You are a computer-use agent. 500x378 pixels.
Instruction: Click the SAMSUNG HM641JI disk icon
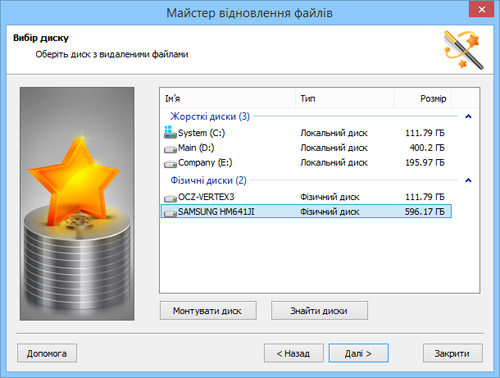170,213
